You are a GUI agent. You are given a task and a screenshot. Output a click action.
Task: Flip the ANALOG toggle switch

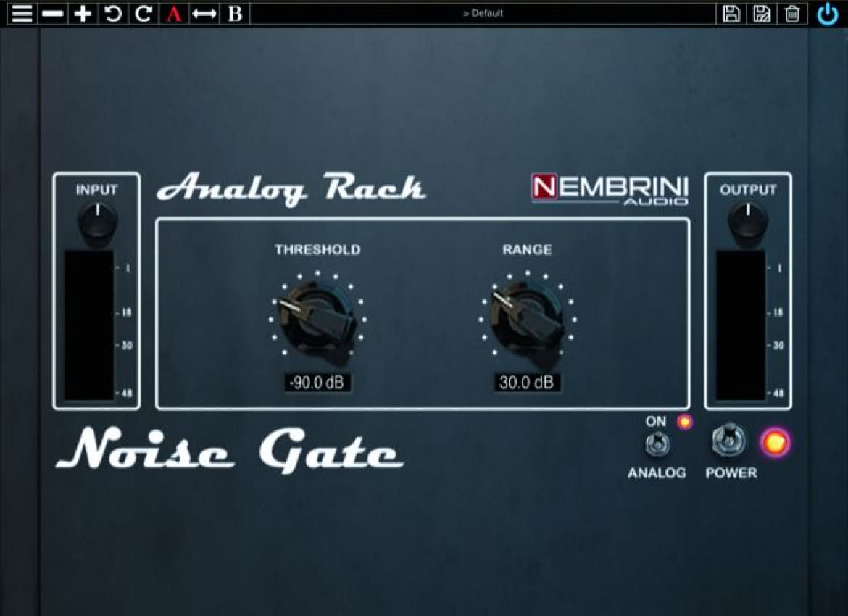click(657, 444)
